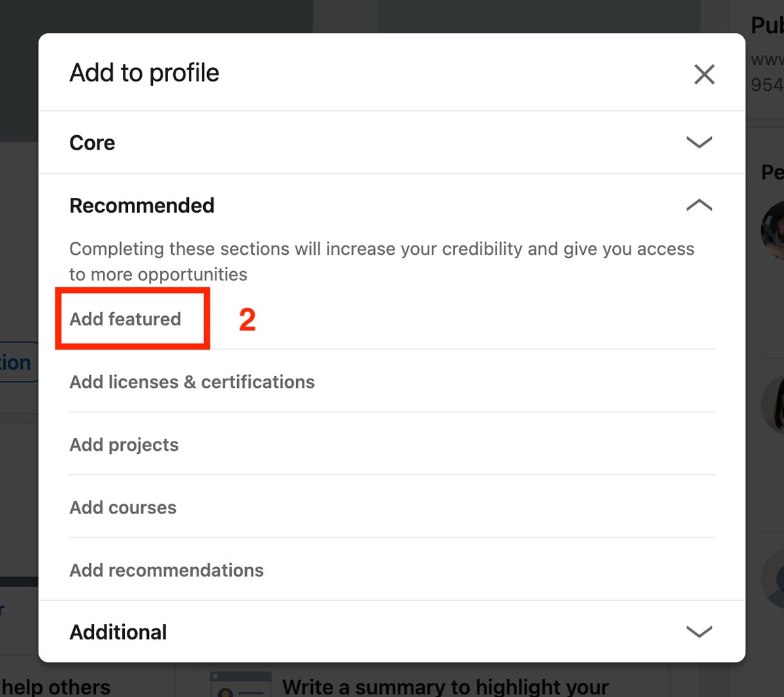Viewport: 784px width, 697px height.
Task: Select Add courses
Action: click(123, 507)
